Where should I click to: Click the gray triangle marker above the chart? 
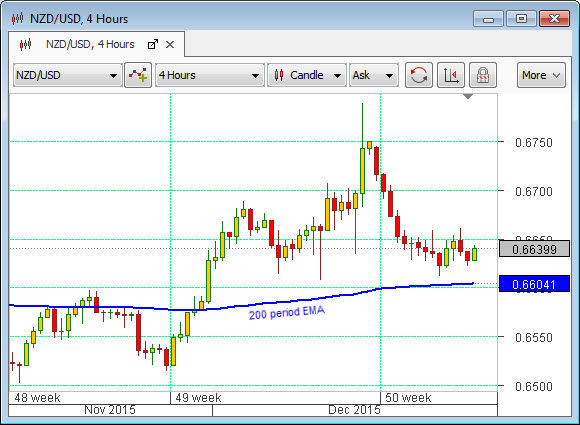coord(468,97)
